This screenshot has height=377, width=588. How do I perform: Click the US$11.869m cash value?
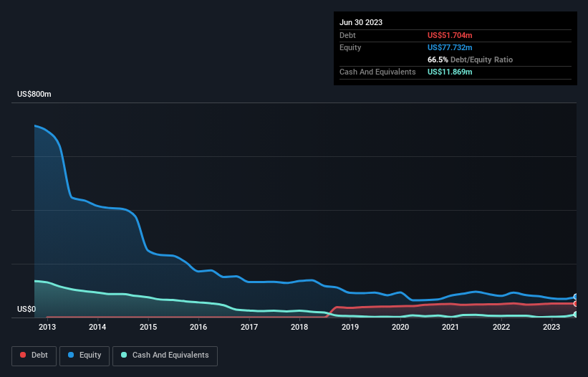(x=450, y=72)
